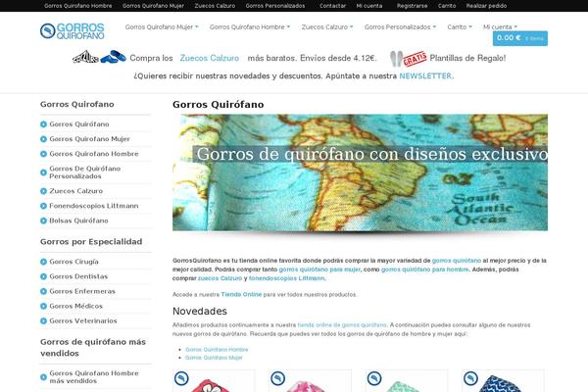588x392 pixels.
Task: Open Registrarse in top black bar
Action: [412, 6]
